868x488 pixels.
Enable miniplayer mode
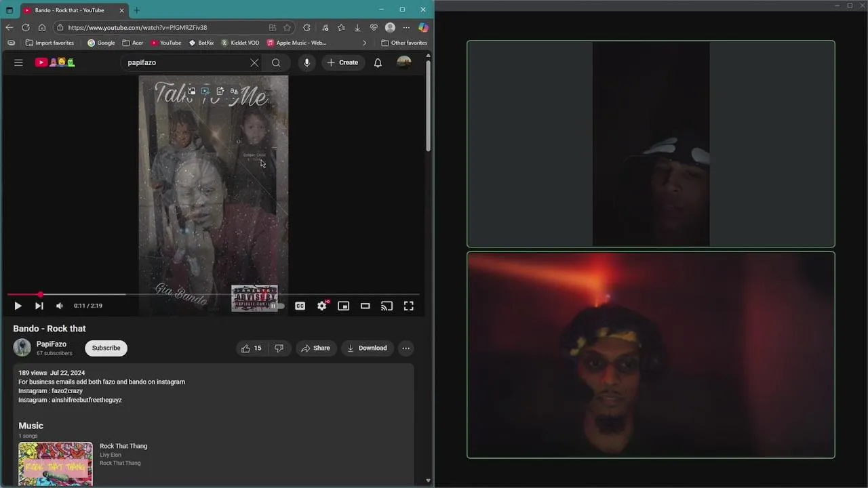(344, 306)
